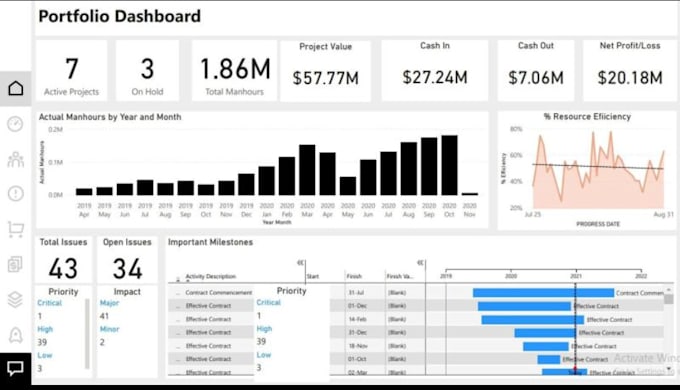The image size is (680, 390).
Task: Select the Project Value $57.77M card
Action: (326, 71)
